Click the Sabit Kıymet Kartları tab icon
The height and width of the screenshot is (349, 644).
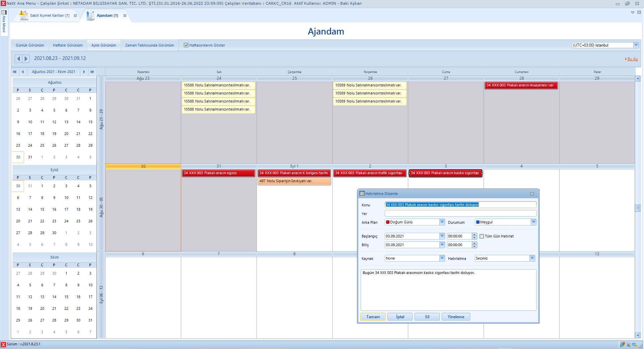point(23,15)
